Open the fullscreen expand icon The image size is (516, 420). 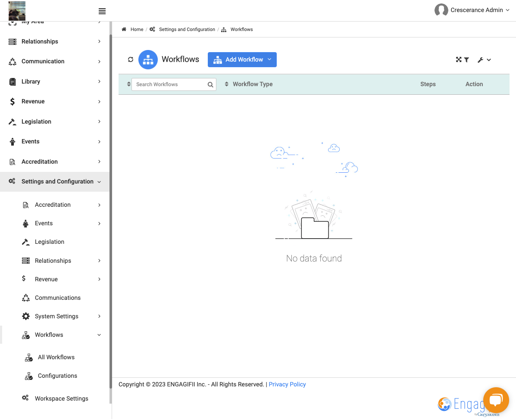click(x=458, y=59)
